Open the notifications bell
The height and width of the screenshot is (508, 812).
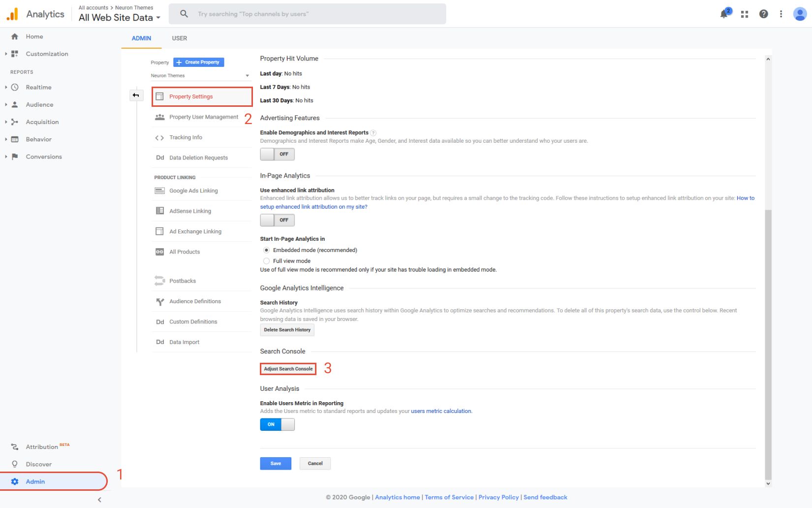[x=723, y=13]
